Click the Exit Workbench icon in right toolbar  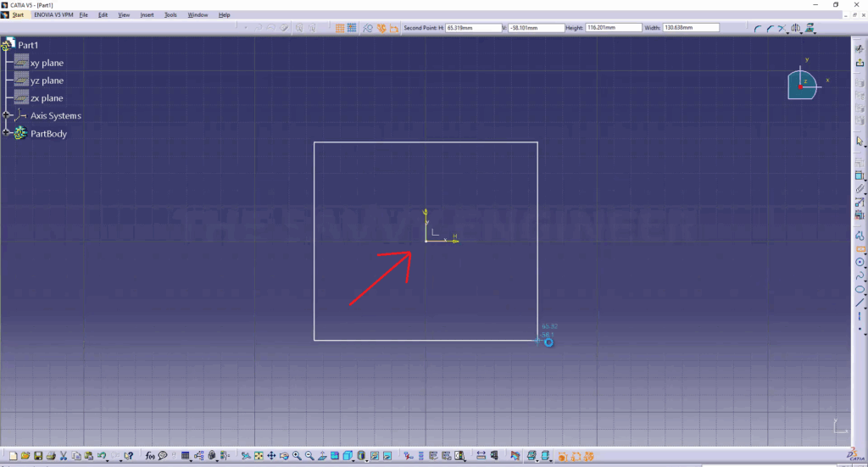(860, 63)
